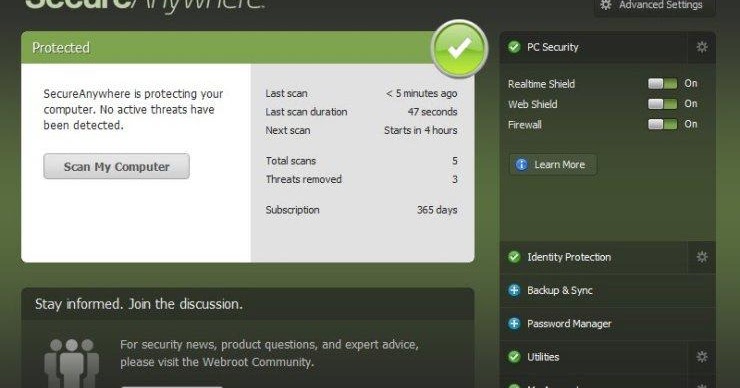Open Identity Protection settings gear
The image size is (740, 388).
pyautogui.click(x=702, y=257)
